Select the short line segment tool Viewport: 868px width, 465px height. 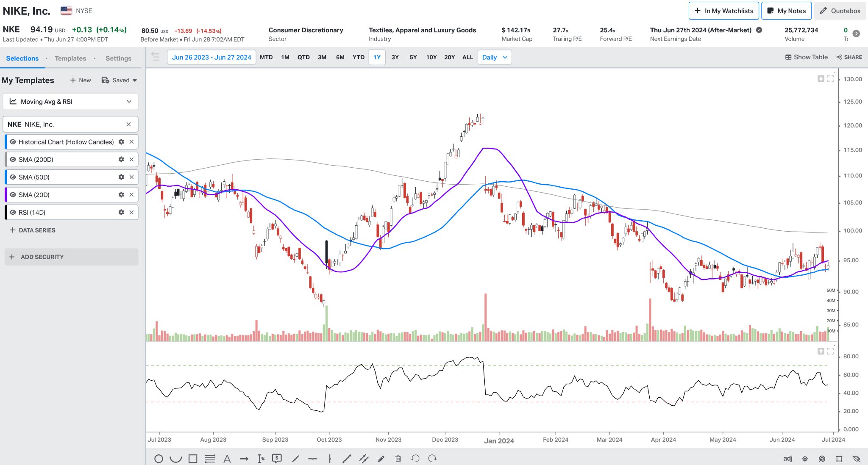(x=295, y=459)
